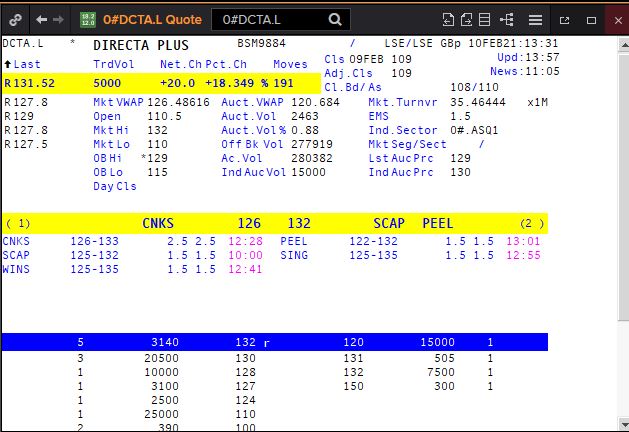Click the blue order book top row
The height and width of the screenshot is (432, 629).
pyautogui.click(x=275, y=342)
